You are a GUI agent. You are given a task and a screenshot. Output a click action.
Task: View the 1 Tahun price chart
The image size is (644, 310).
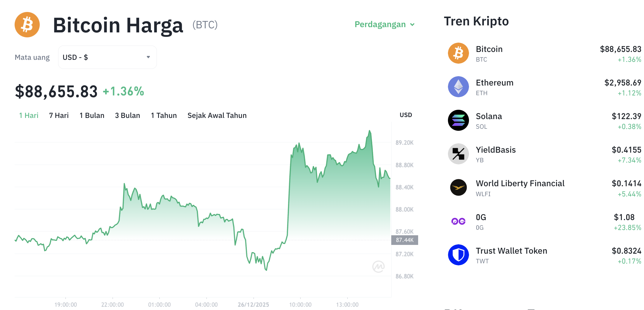click(164, 115)
